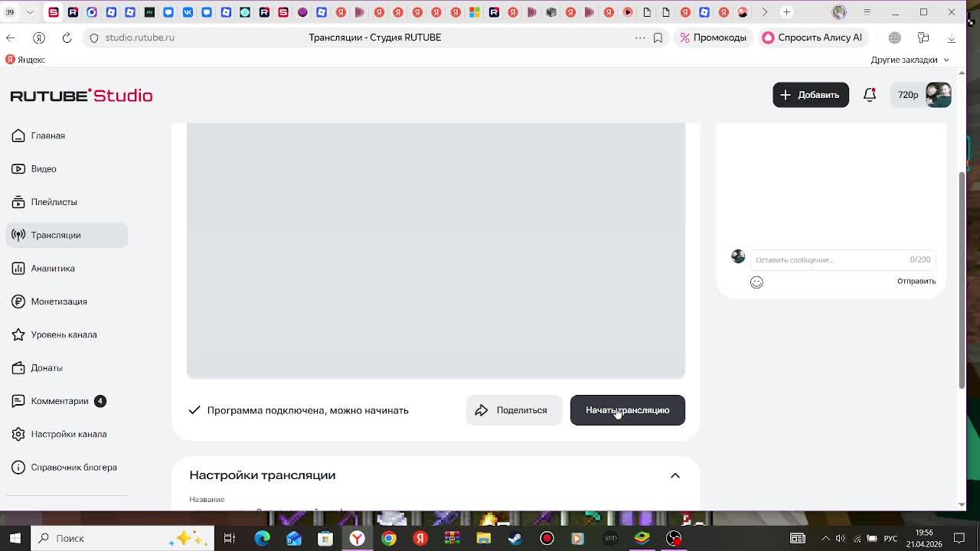This screenshot has width=980, height=551.
Task: Click the Донаты sidebar icon
Action: click(18, 368)
